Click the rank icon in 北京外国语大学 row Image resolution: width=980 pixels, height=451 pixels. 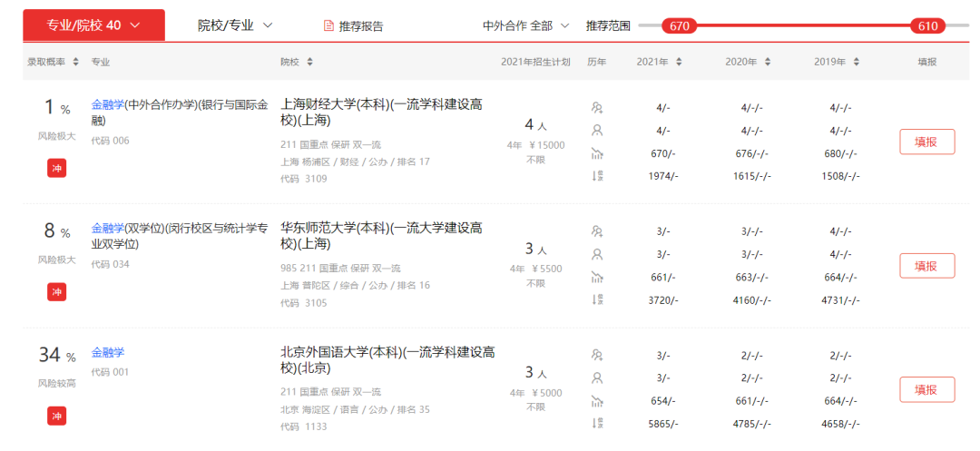(597, 423)
